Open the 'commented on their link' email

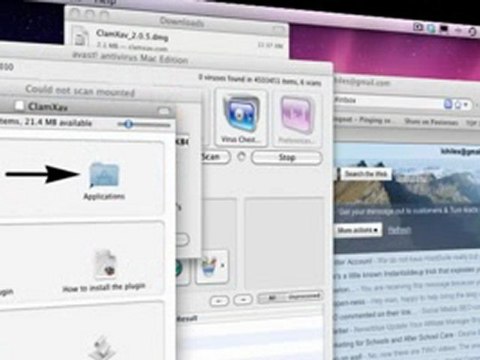tap(407, 312)
